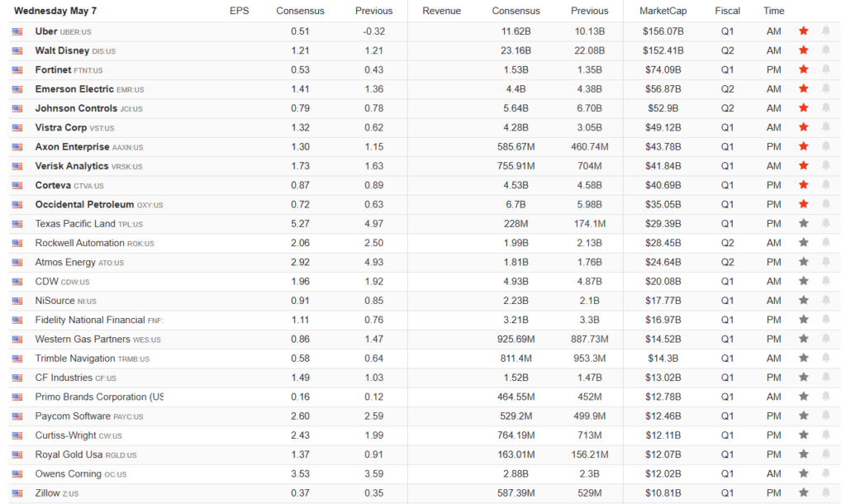Viewport: 846px width, 504px height.
Task: Click the EPS column header
Action: click(239, 11)
